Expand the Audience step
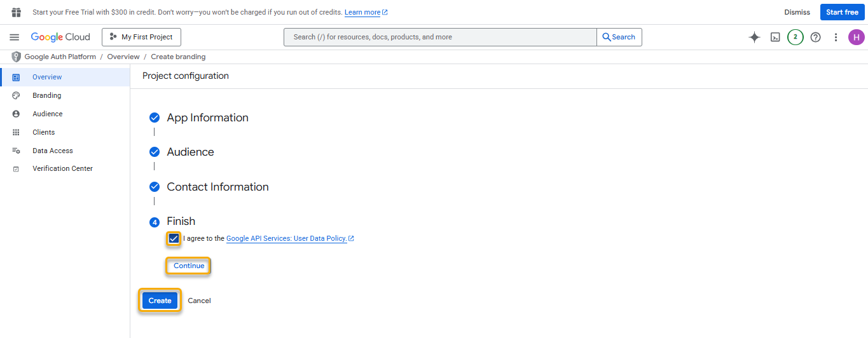Image resolution: width=868 pixels, height=338 pixels. click(x=190, y=152)
